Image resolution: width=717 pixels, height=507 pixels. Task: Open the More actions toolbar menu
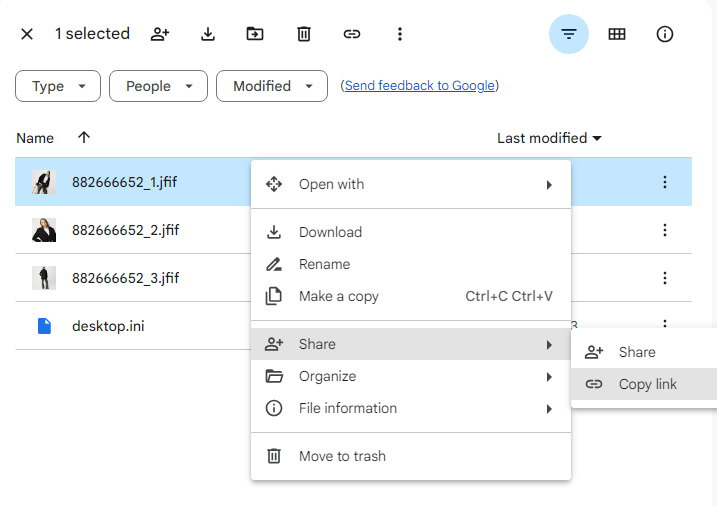coord(400,34)
